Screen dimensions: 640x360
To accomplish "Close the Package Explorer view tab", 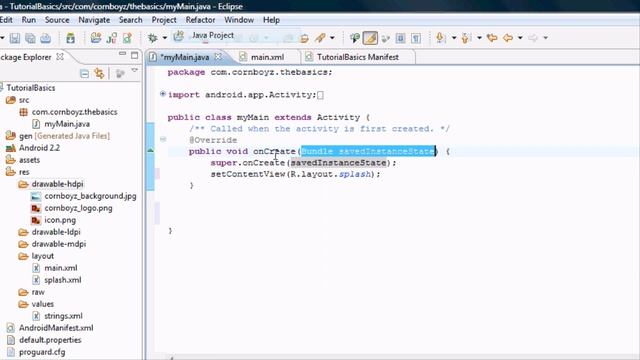I will (60, 57).
